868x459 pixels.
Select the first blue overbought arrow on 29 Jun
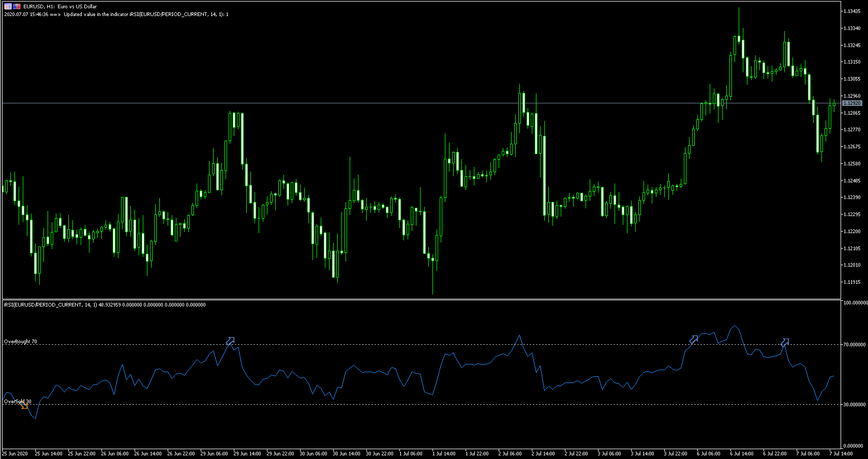pos(230,341)
